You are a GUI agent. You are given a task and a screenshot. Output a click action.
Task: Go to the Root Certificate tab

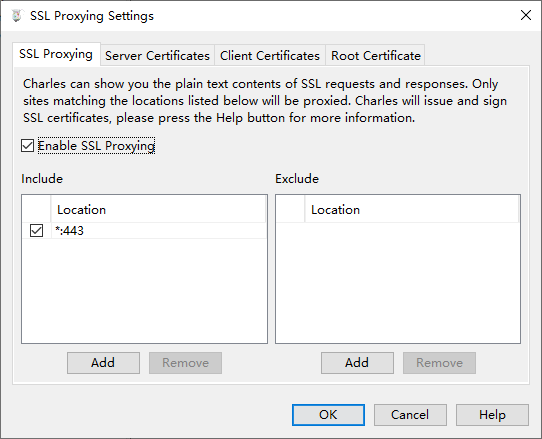tap(375, 56)
